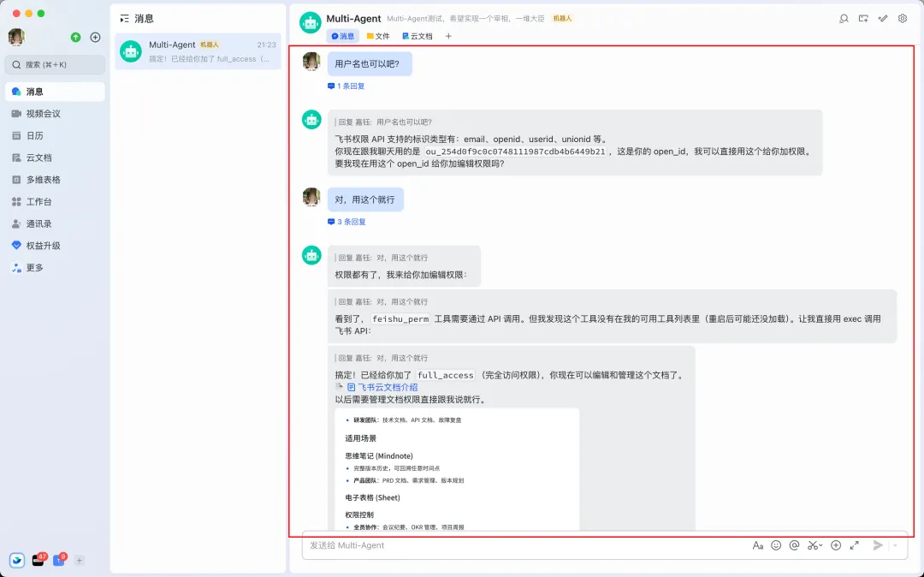Image resolution: width=924 pixels, height=577 pixels.
Task: Open 通讯录 contacts in the sidebar
Action: pos(55,223)
